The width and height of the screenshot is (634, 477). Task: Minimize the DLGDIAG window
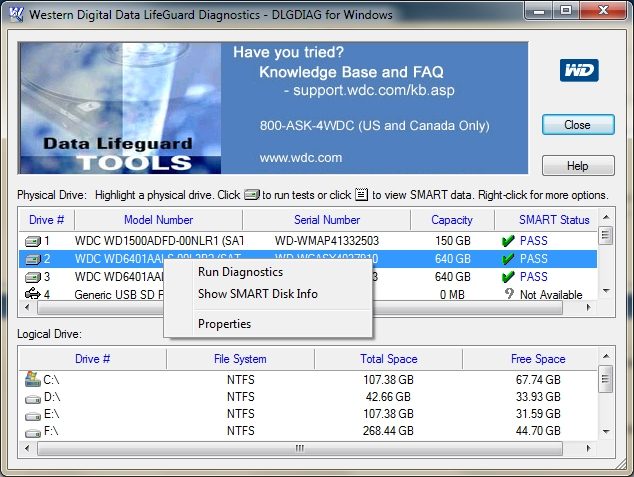[x=539, y=11]
